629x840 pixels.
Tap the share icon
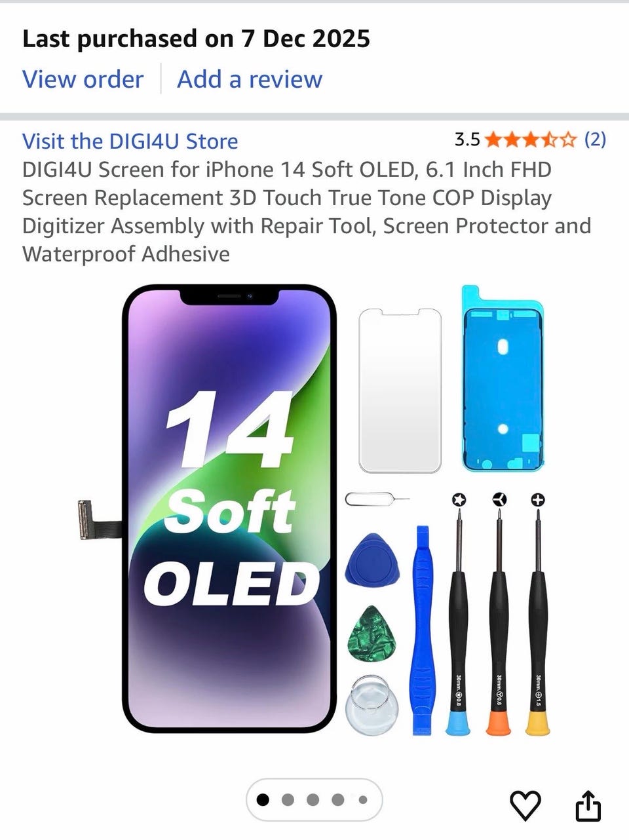tap(588, 805)
